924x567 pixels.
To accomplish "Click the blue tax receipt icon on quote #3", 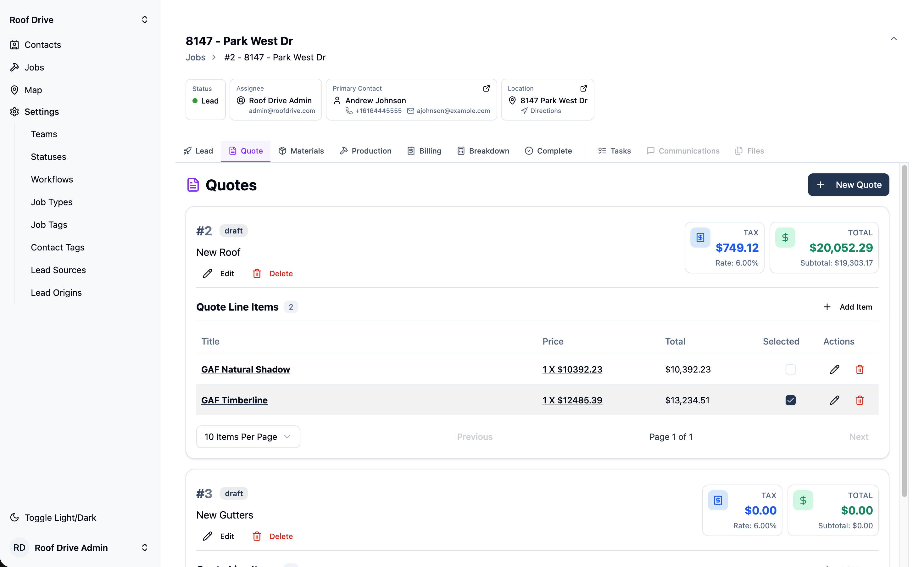I will (x=718, y=500).
